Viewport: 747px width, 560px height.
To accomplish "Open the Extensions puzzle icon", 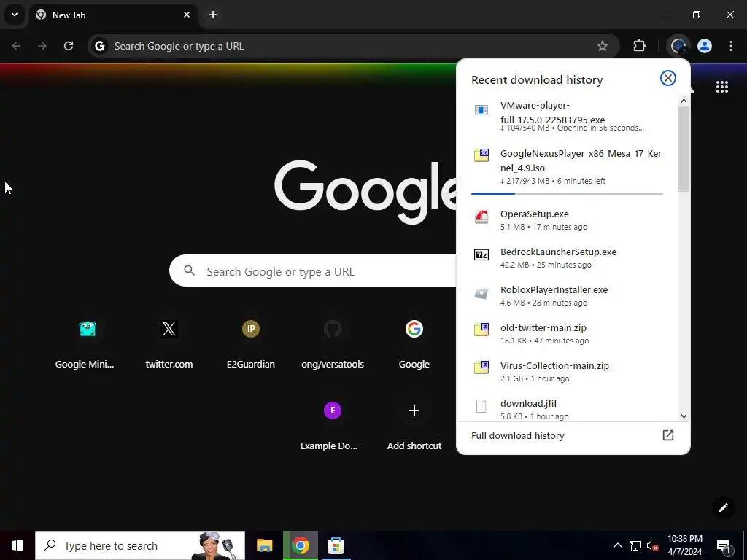I will coord(639,46).
